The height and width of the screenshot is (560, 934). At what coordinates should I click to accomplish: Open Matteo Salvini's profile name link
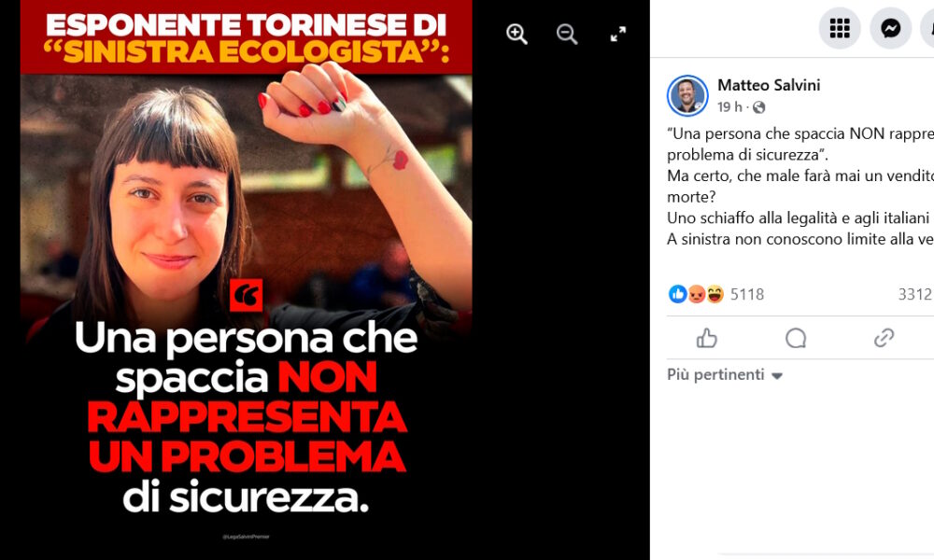(x=769, y=85)
